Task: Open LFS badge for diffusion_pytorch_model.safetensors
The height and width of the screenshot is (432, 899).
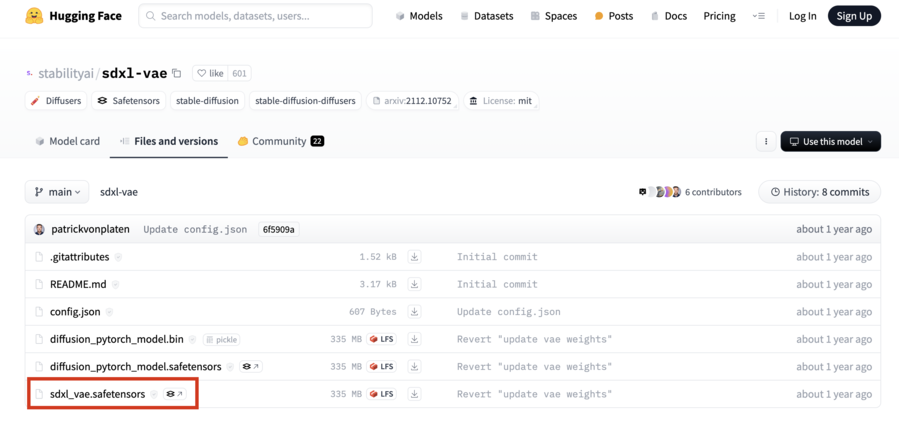Action: (381, 367)
